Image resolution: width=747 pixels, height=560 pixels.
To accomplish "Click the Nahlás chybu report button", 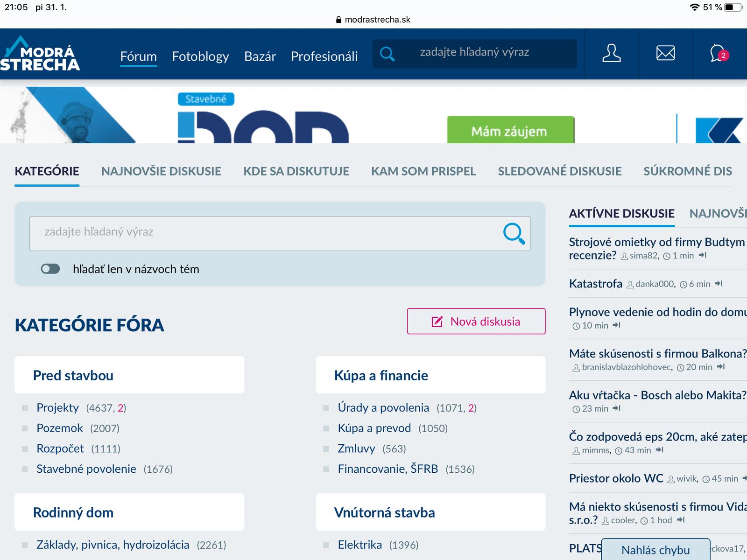I will click(x=655, y=550).
